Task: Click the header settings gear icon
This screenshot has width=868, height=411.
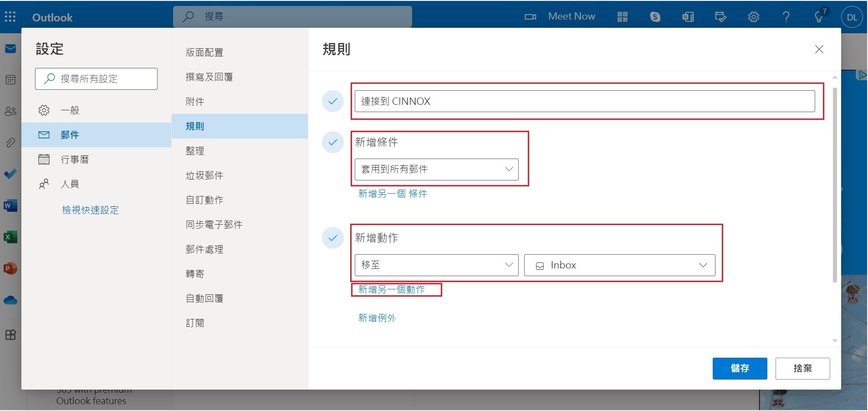Action: click(753, 17)
